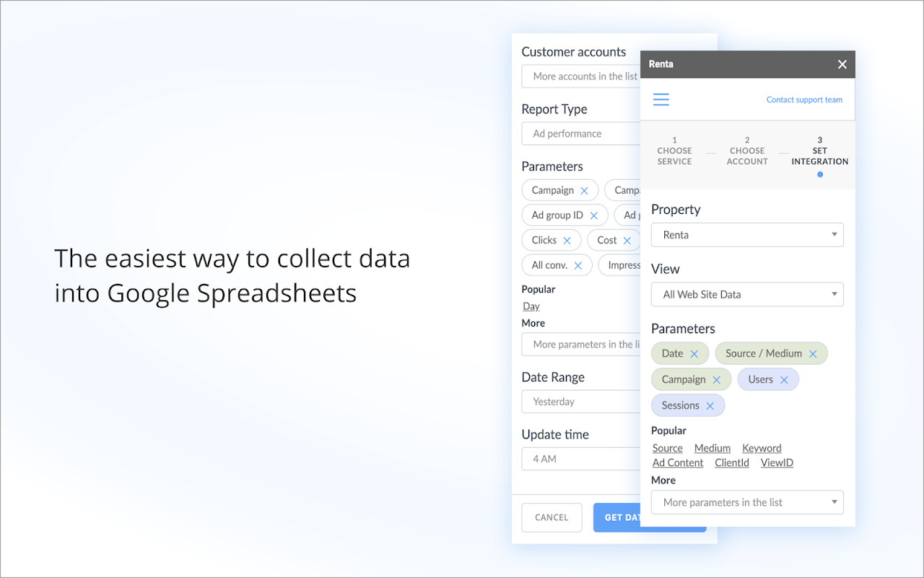Open Date Range dropdown set to Yesterday
This screenshot has width=924, height=578.
pos(581,402)
